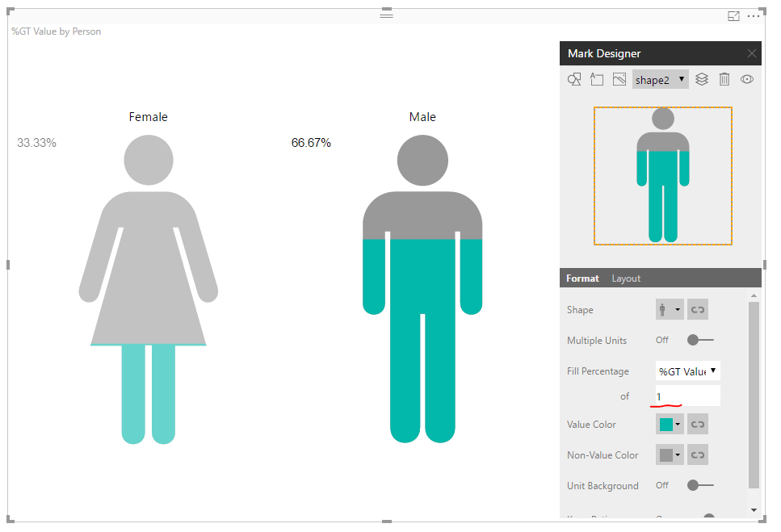This screenshot has height=532, width=781.
Task: Switch to the Format tab
Action: [x=582, y=279]
